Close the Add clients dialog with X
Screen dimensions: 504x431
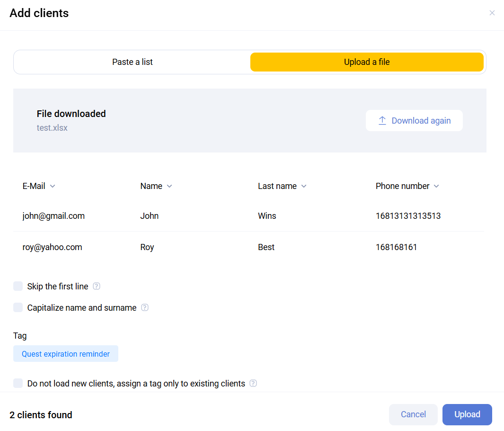(x=492, y=13)
